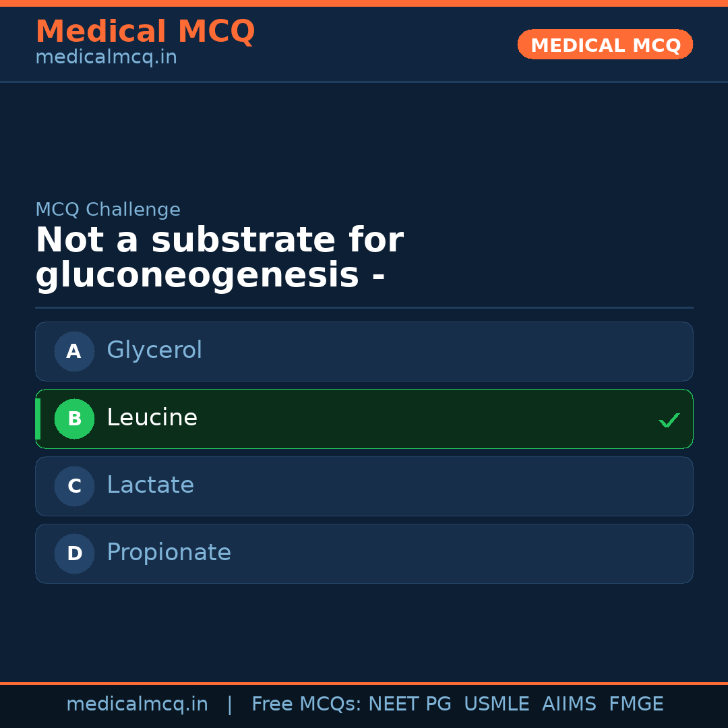Viewport: 728px width, 728px height.
Task: Click the circular A badge beside Glycerol
Action: point(74,351)
